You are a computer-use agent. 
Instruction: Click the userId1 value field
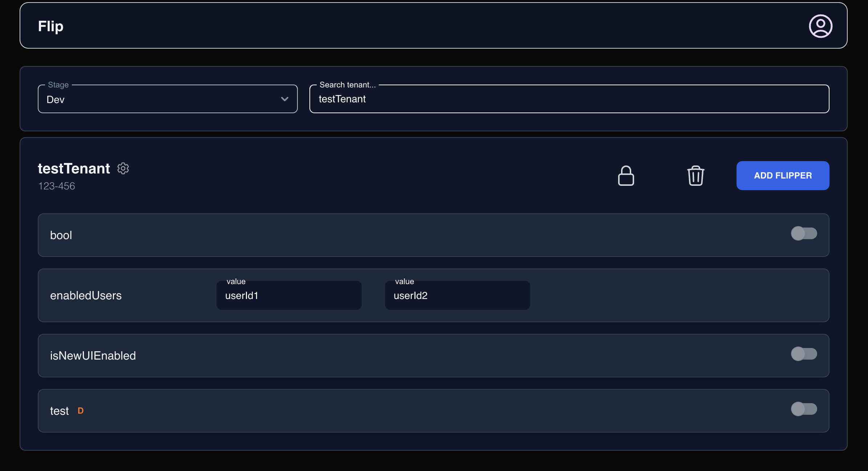click(x=289, y=296)
